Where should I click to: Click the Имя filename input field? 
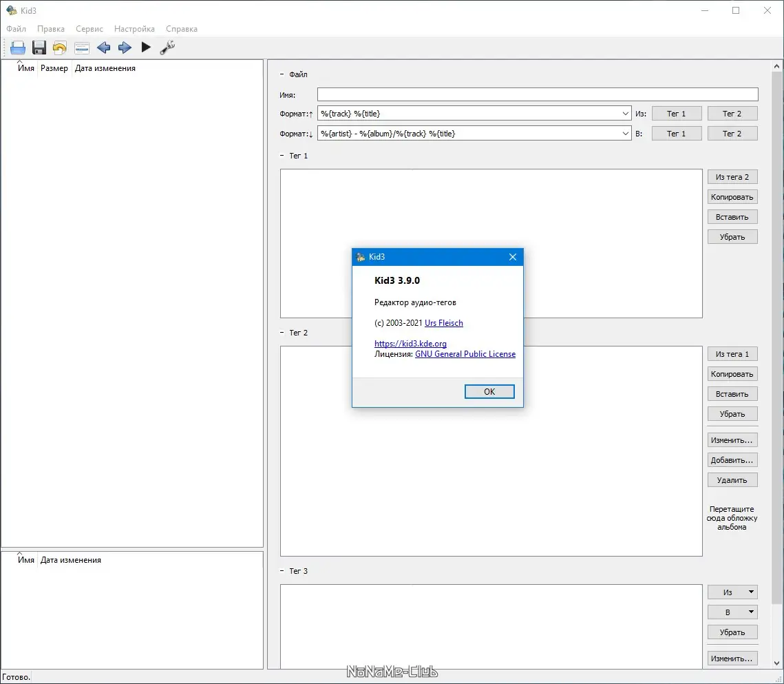[x=538, y=94]
